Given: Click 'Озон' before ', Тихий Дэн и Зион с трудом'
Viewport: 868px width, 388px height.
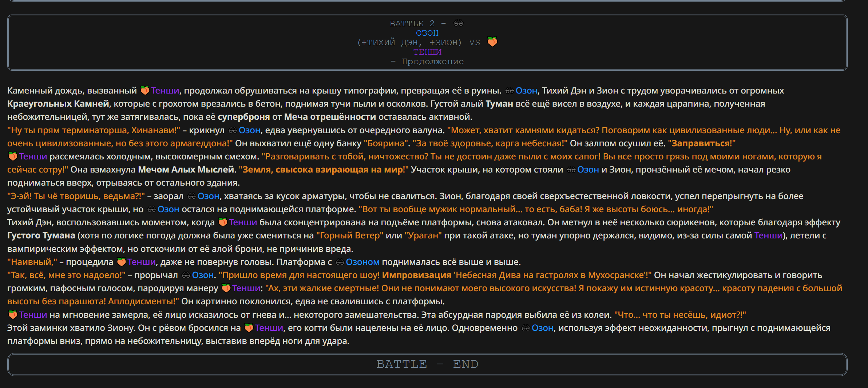Looking at the screenshot, I should point(526,91).
